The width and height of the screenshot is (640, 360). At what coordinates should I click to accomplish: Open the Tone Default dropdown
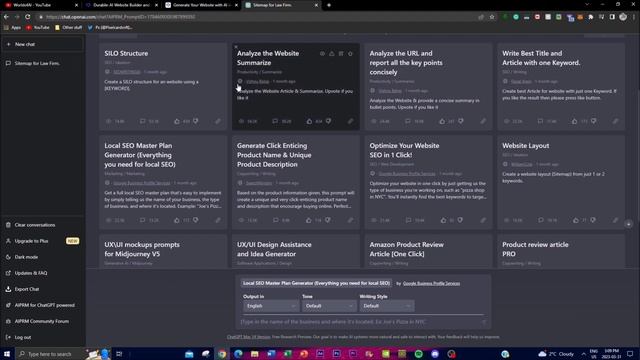tap(329, 306)
